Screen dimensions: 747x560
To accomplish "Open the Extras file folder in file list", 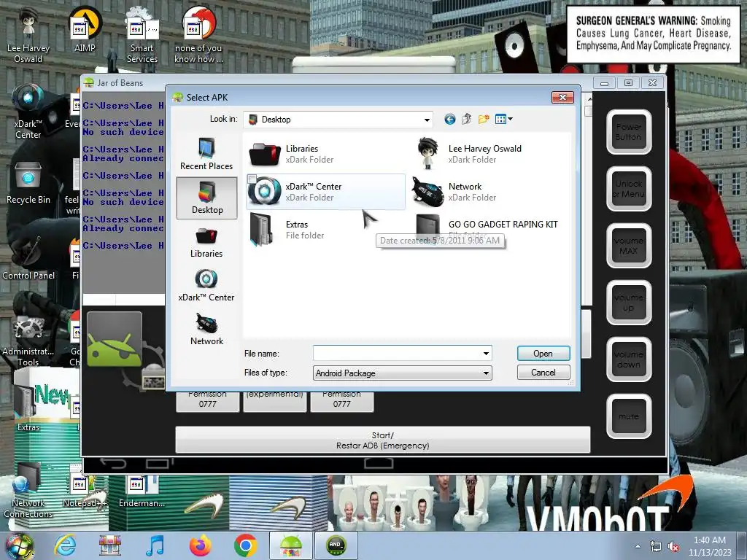I will pos(287,230).
